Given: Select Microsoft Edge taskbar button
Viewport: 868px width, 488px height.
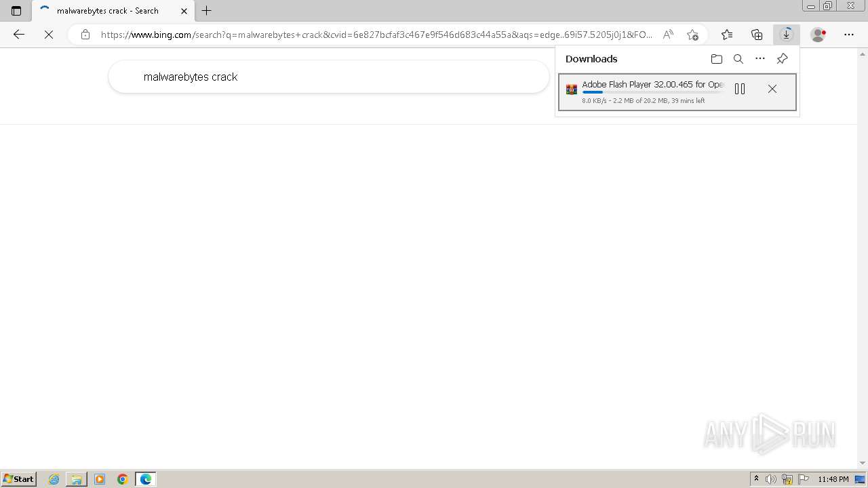Looking at the screenshot, I should point(146,479).
